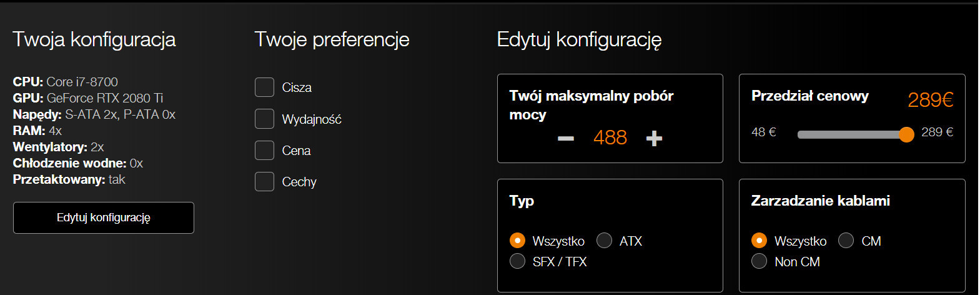Screen dimensions: 980x295
Task: Click the Edytuj konfigurację button
Action: (104, 217)
